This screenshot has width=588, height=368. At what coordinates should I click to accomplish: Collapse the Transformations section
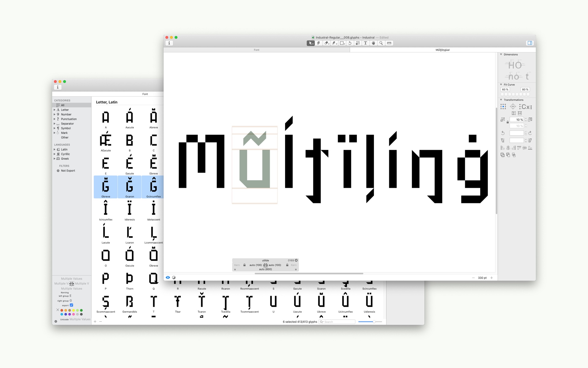click(501, 100)
